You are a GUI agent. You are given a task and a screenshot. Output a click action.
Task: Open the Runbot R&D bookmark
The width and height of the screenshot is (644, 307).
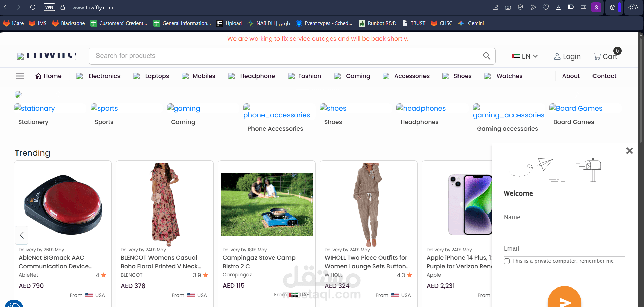377,23
